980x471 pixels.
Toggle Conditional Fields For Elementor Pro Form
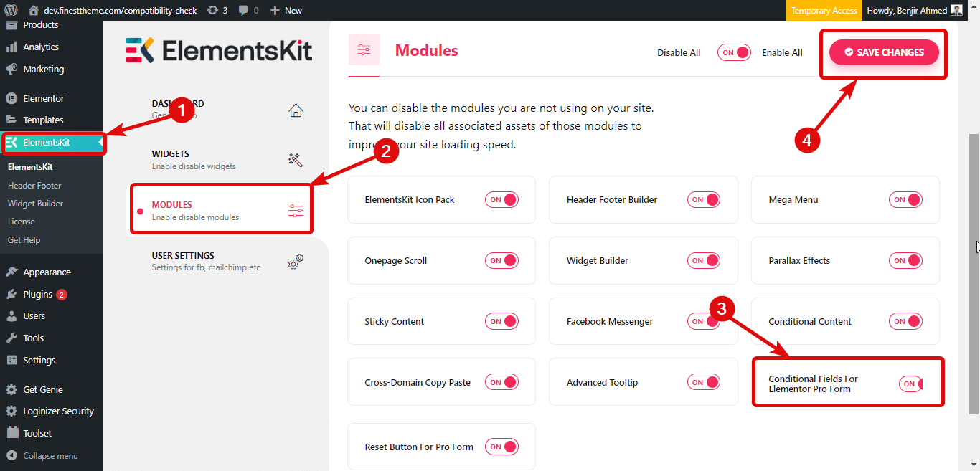(911, 384)
